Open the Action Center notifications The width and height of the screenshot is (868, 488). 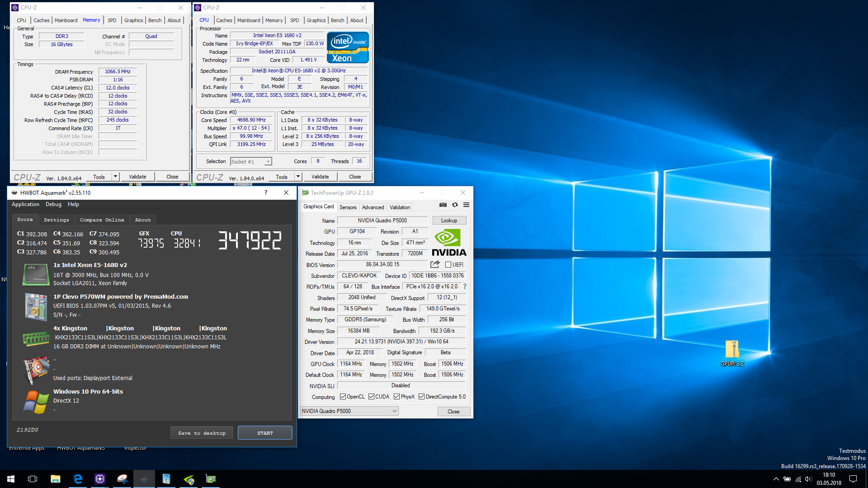853,479
